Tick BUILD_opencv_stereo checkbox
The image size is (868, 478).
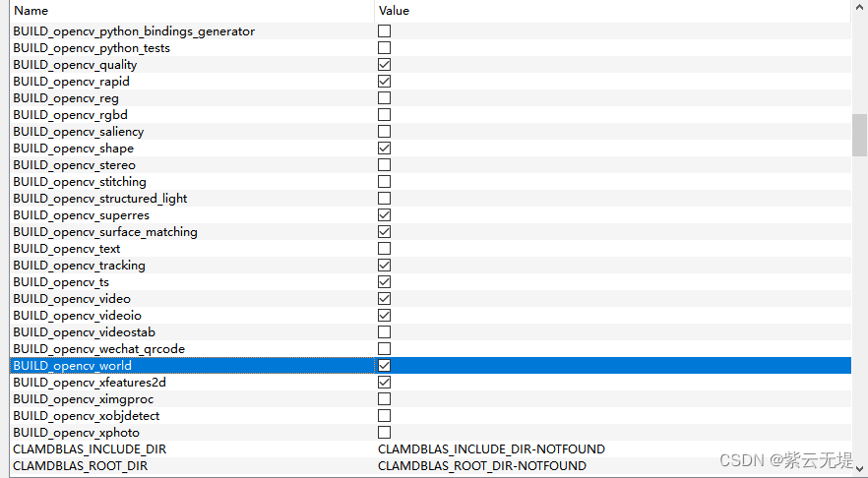point(384,165)
